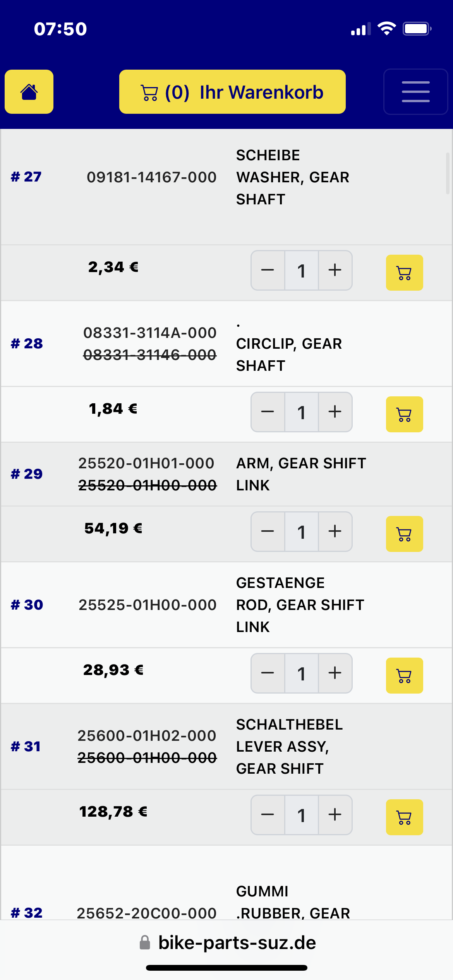
Task: Decrease quantity for the 54,19 € item
Action: tap(268, 531)
